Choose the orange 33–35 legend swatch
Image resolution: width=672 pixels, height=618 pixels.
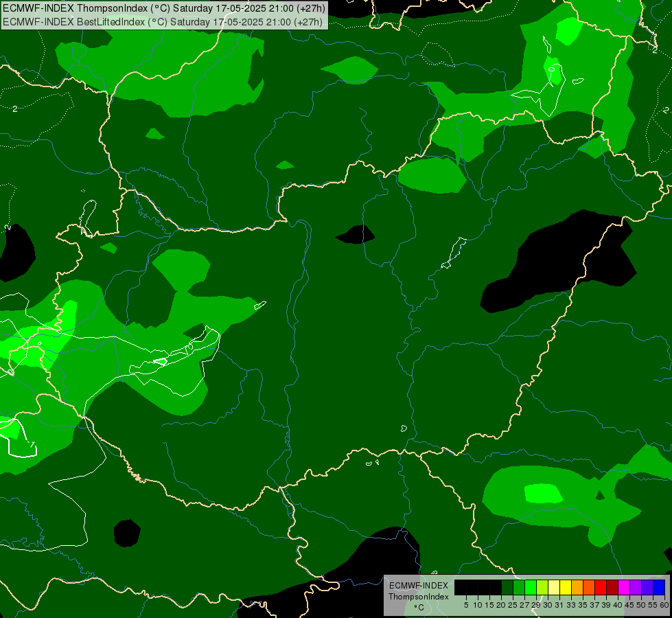click(577, 587)
